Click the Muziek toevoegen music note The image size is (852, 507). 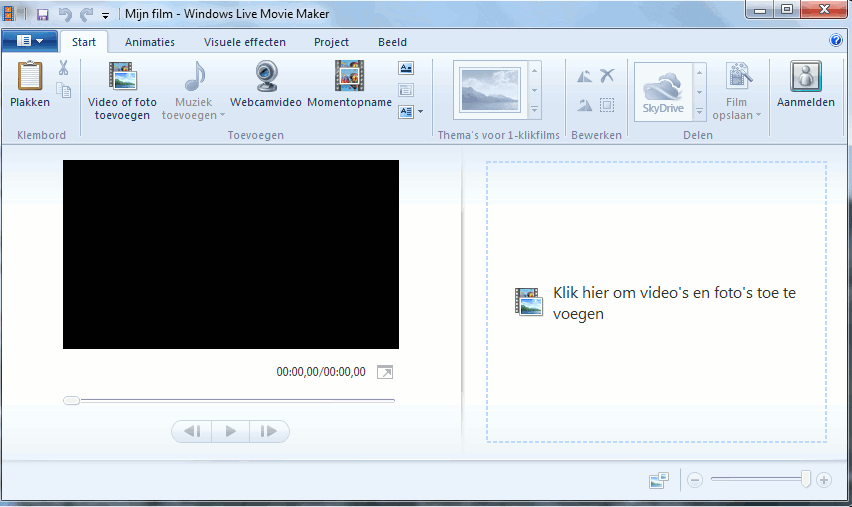coord(195,76)
